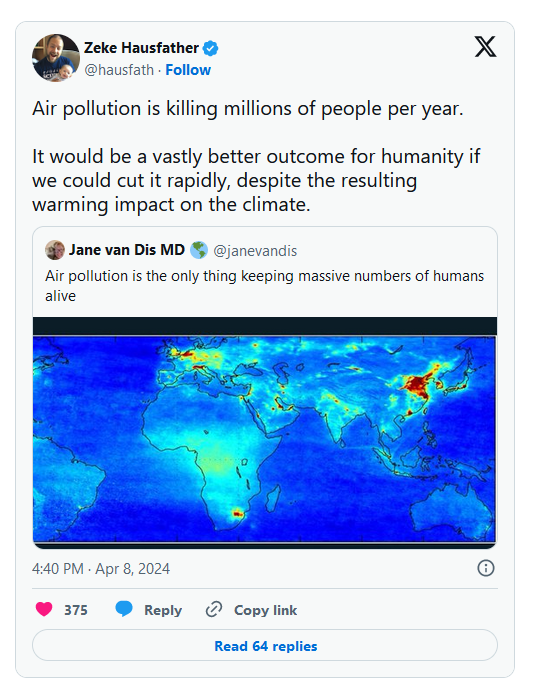This screenshot has height=685, width=537.
Task: Click the 375 likes count
Action: coord(76,610)
